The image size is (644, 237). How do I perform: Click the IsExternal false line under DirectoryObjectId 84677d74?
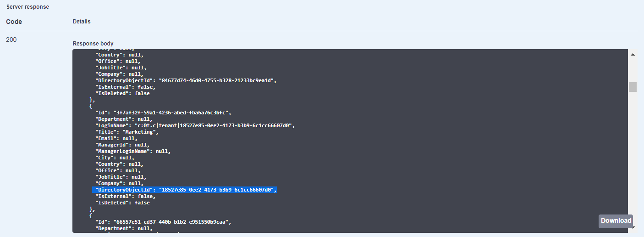125,87
